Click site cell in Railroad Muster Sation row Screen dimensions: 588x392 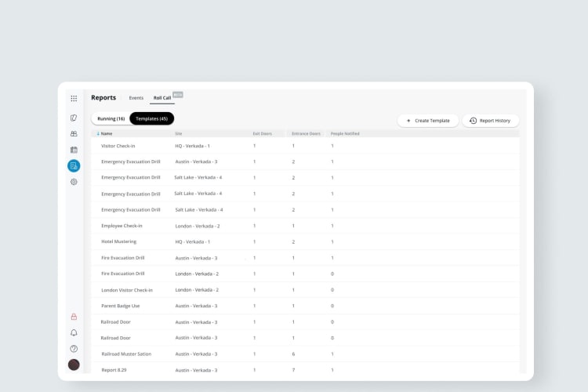(x=196, y=354)
